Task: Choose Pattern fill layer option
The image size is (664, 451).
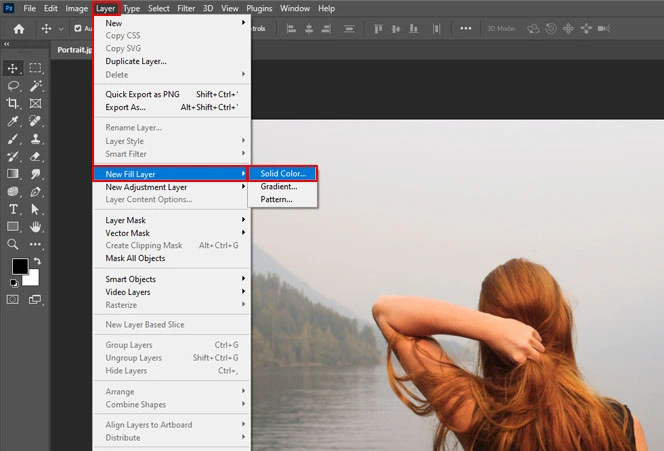Action: (x=283, y=199)
